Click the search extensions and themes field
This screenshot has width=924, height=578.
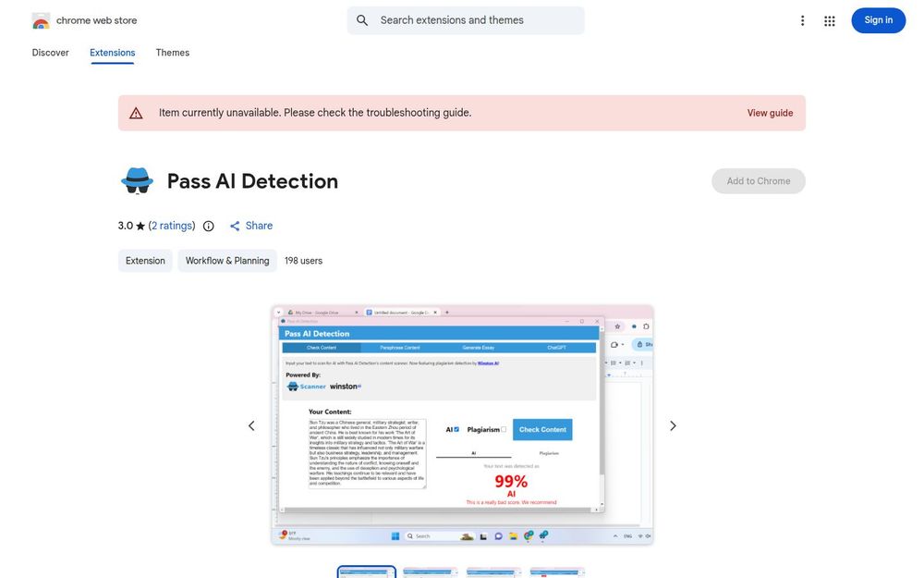[x=466, y=20]
